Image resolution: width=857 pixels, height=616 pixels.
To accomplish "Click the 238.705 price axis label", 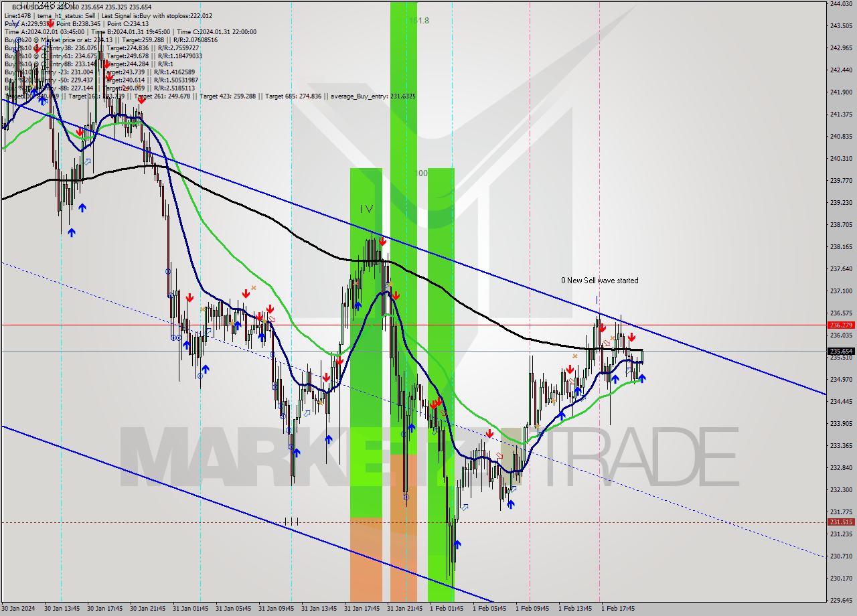I will click(x=840, y=225).
